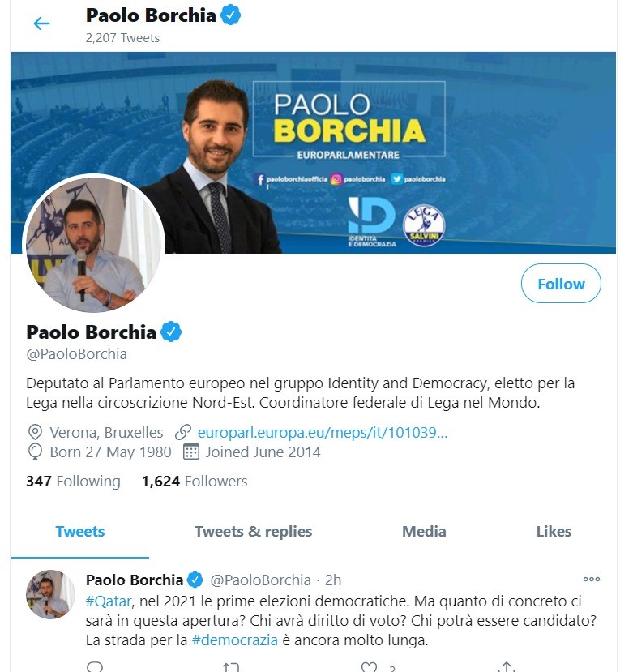Click the back arrow icon
This screenshot has width=633, height=672.
[41, 24]
